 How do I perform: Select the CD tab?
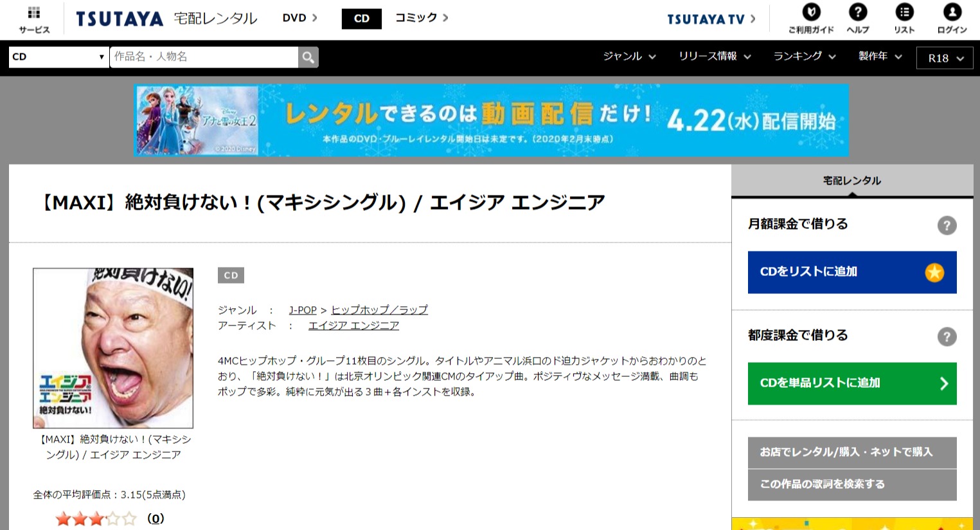click(362, 19)
